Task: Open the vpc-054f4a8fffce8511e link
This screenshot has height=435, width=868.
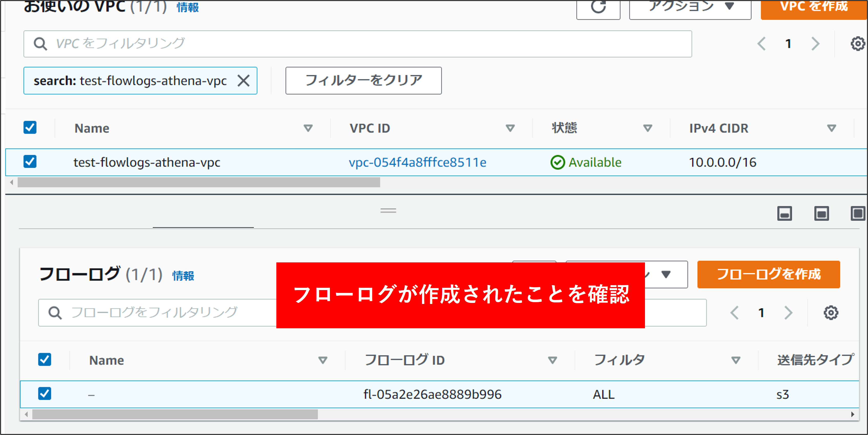Action: [x=417, y=163]
